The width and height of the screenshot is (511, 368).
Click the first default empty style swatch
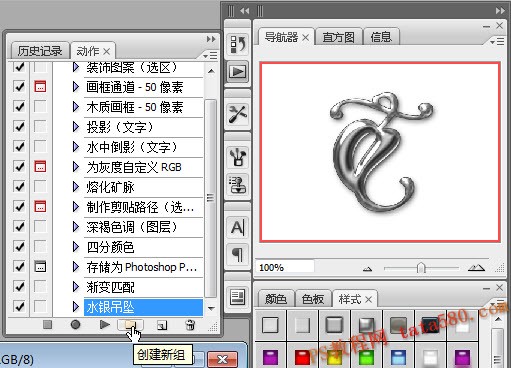[x=270, y=325]
